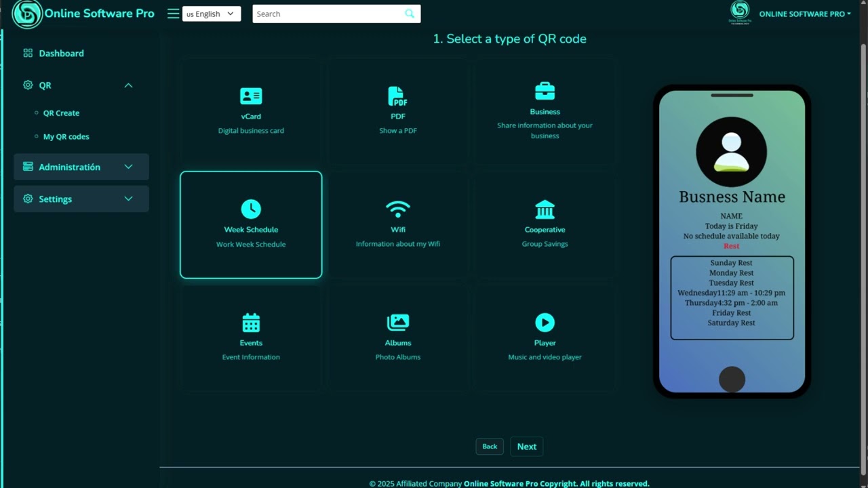Click 'Saturday Rest' row in schedule
868x488 pixels.
[732, 323]
